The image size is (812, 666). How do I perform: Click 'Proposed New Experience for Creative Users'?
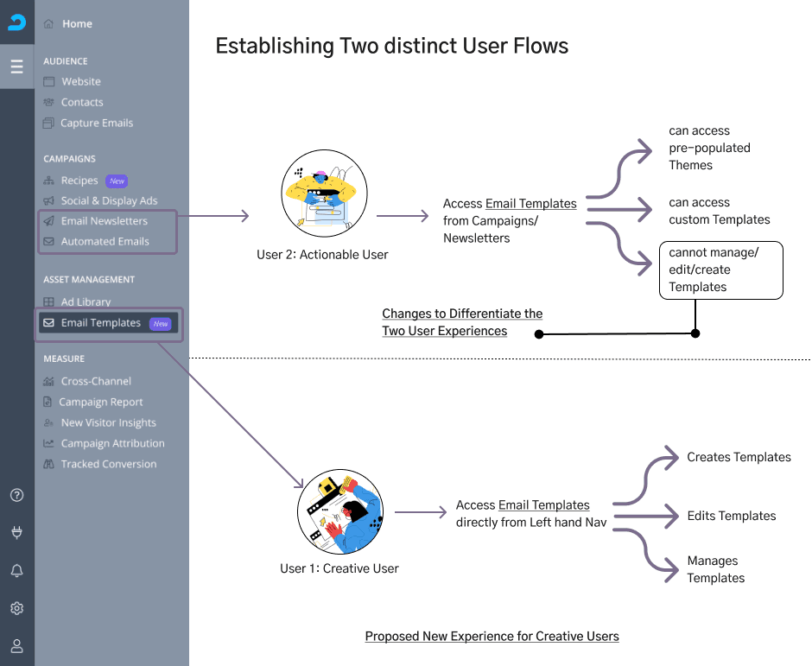(492, 636)
